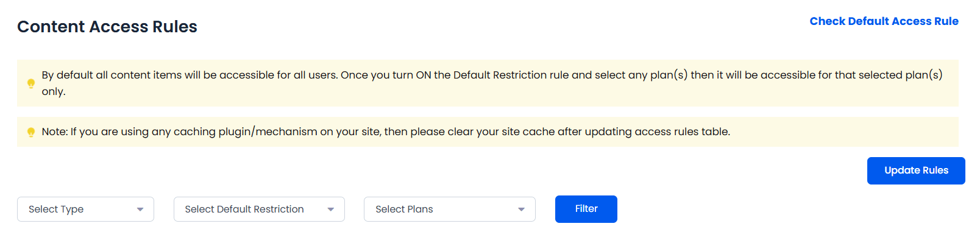Click the word 'only.' in first notice
Viewport: 980px width, 232px height.
pos(54,92)
